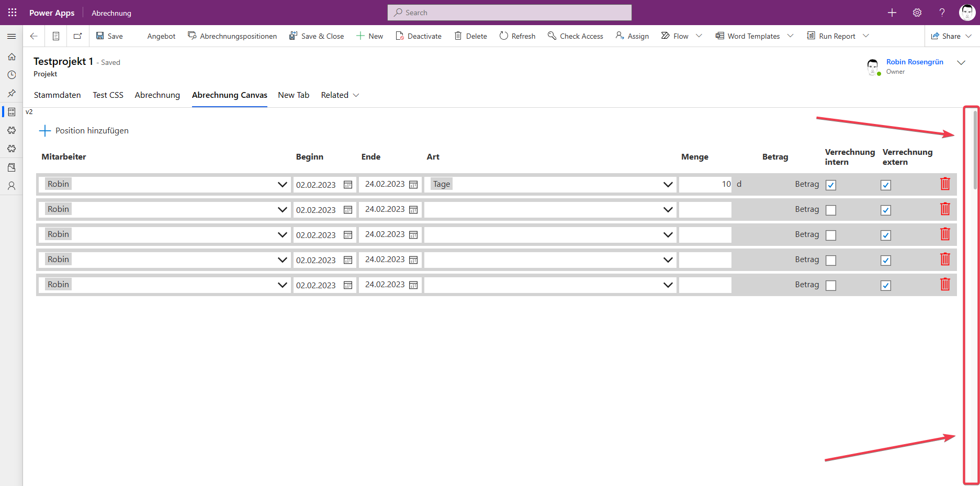Switch to New Tab
The width and height of the screenshot is (980, 486).
(294, 95)
